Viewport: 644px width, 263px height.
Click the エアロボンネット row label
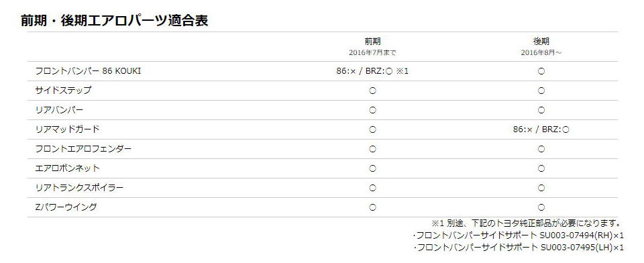pyautogui.click(x=67, y=168)
